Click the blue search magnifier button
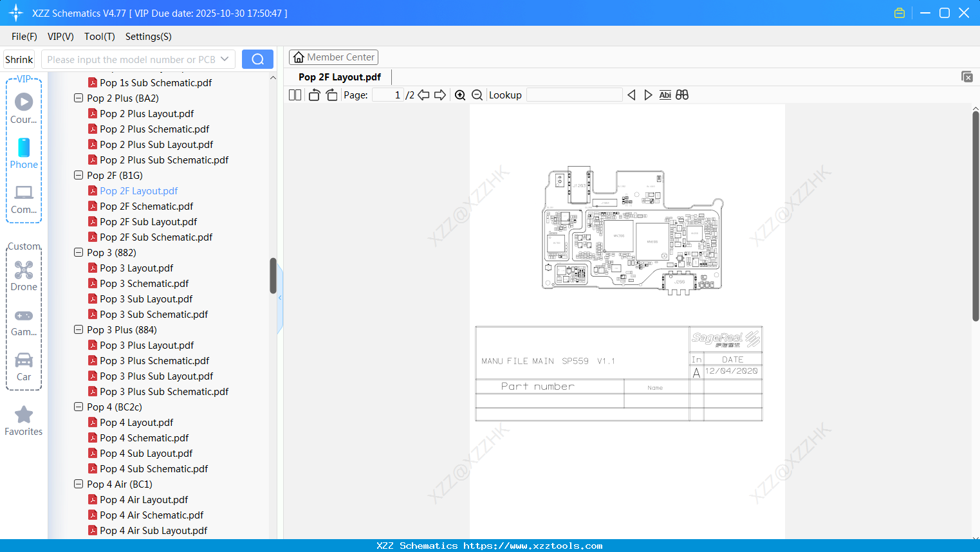 257,59
